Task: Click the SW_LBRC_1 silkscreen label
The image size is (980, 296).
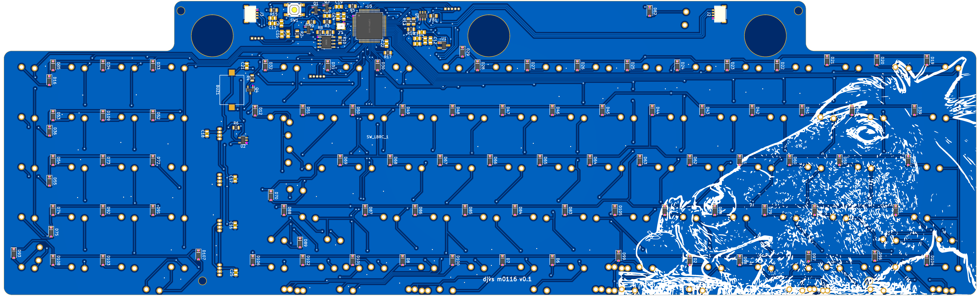Action: point(377,137)
